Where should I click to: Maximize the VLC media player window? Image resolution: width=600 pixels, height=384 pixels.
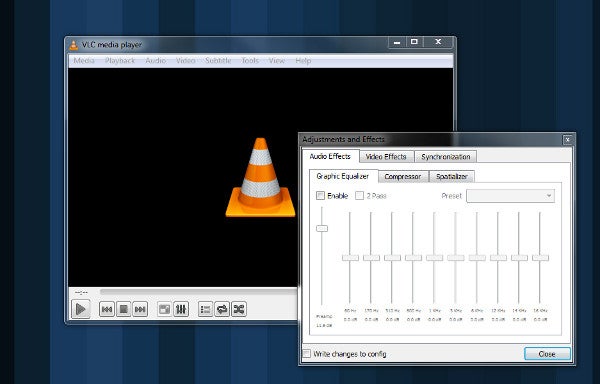point(414,42)
